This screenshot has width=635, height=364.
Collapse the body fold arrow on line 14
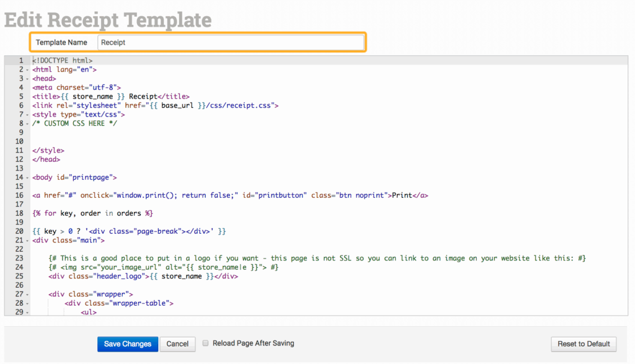pyautogui.click(x=27, y=177)
